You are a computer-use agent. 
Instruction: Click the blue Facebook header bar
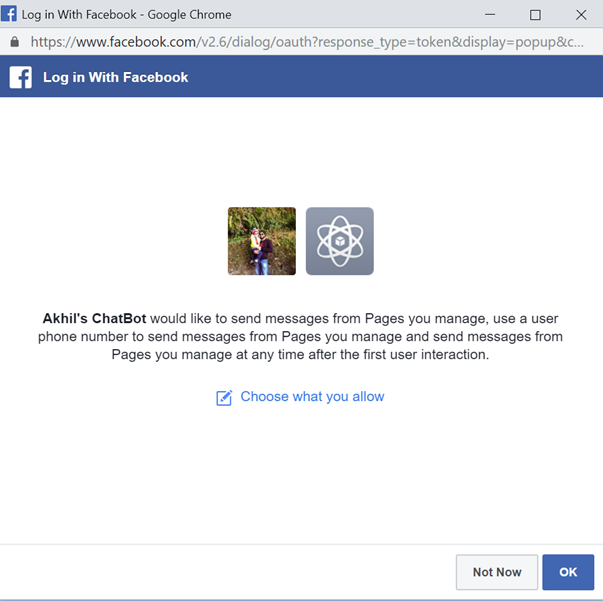pos(400,77)
